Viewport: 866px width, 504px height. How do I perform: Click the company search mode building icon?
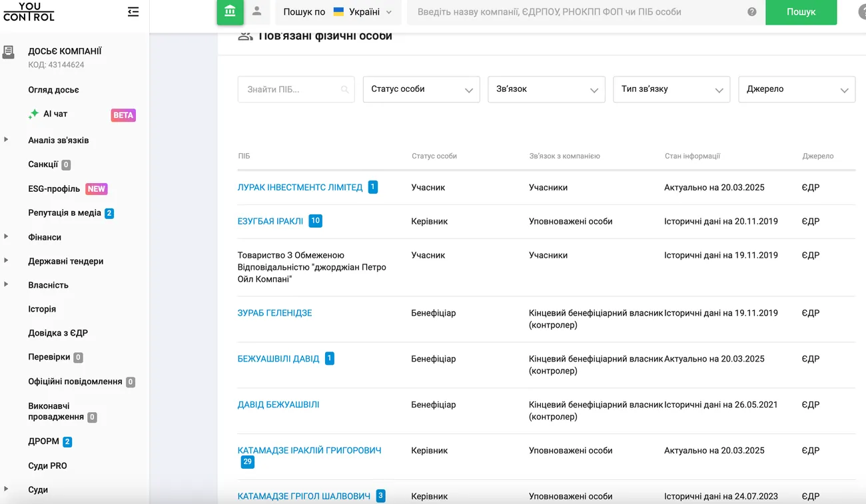click(230, 11)
